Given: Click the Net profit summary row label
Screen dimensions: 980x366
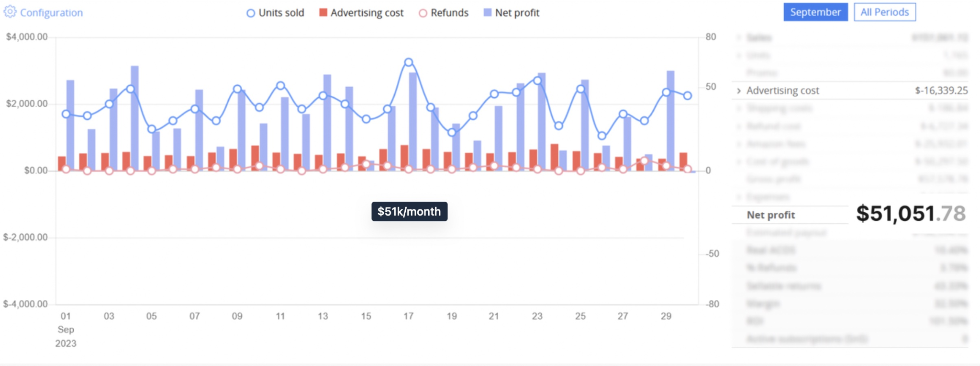Looking at the screenshot, I should click(771, 215).
